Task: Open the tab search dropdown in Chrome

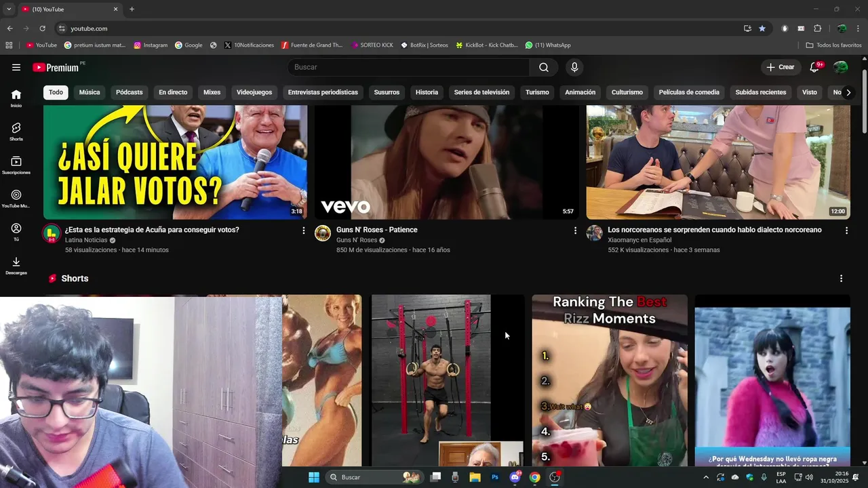Action: click(x=9, y=9)
